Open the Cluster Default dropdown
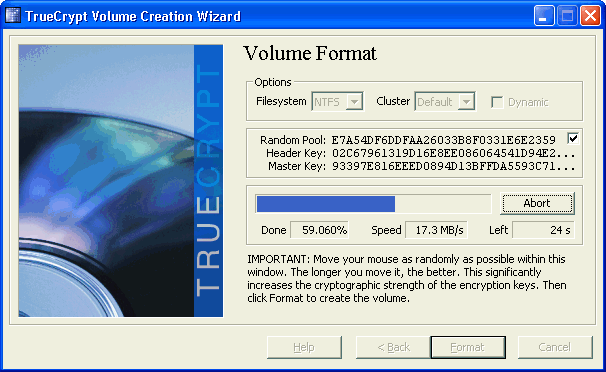Image resolution: width=606 pixels, height=372 pixels. point(444,102)
